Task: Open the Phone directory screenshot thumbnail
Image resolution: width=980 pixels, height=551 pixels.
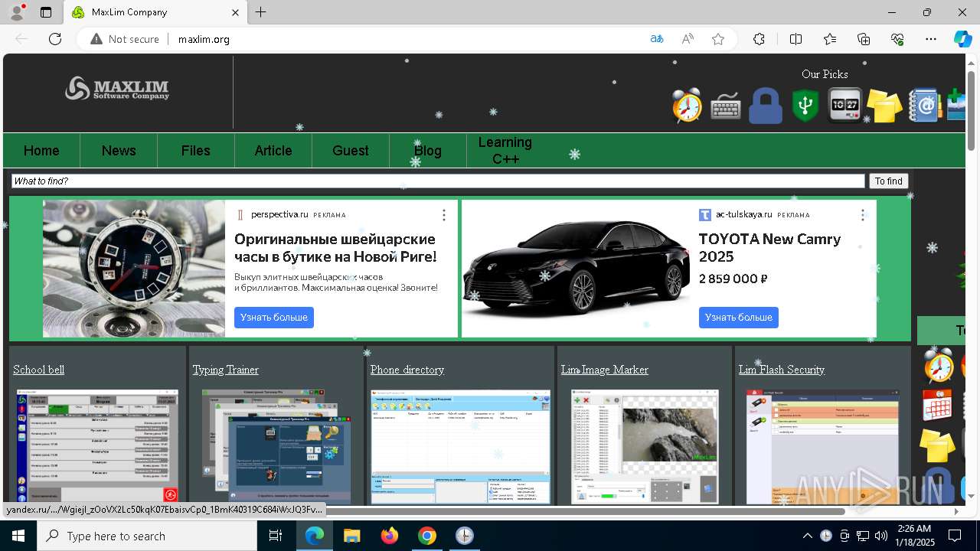Action: pyautogui.click(x=461, y=447)
